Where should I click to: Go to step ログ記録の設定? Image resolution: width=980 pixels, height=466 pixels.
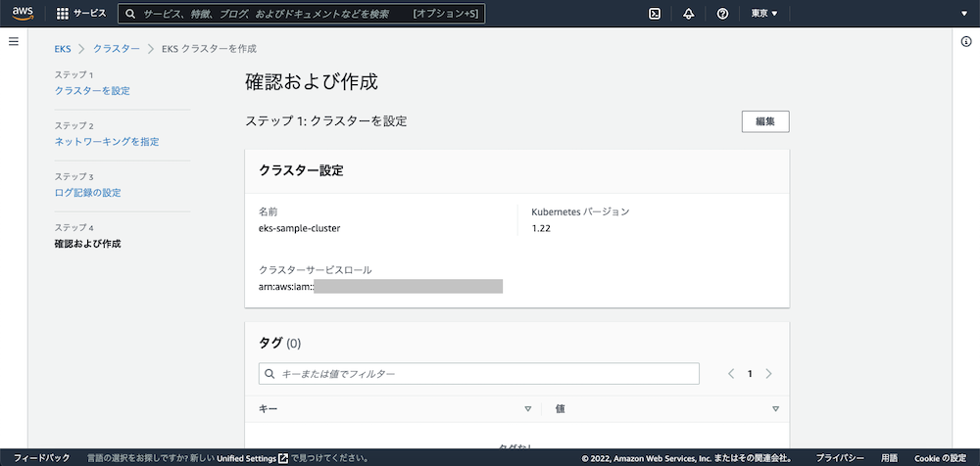click(x=88, y=193)
